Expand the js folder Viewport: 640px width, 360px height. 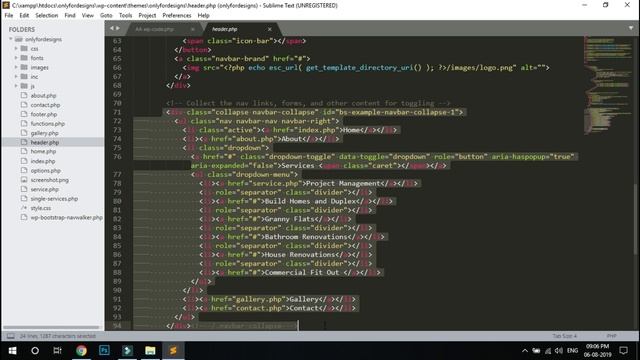[x=16, y=86]
